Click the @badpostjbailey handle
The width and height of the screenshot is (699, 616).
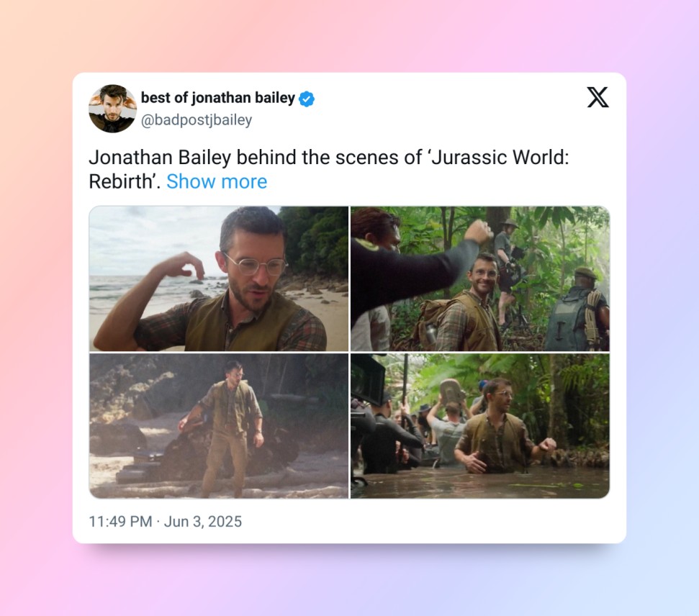click(x=197, y=120)
